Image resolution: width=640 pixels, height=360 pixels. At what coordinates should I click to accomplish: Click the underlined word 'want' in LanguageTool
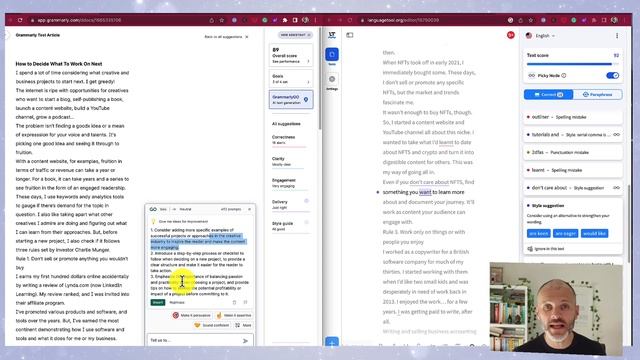pos(425,192)
